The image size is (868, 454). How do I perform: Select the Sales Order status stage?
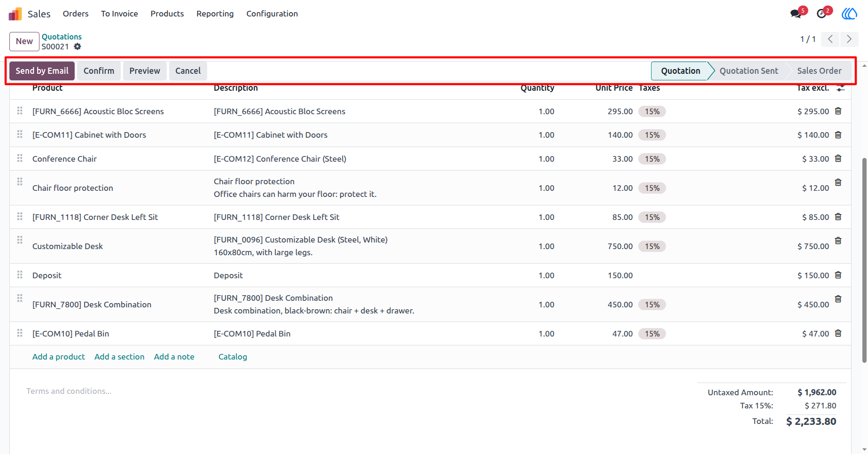tap(819, 71)
